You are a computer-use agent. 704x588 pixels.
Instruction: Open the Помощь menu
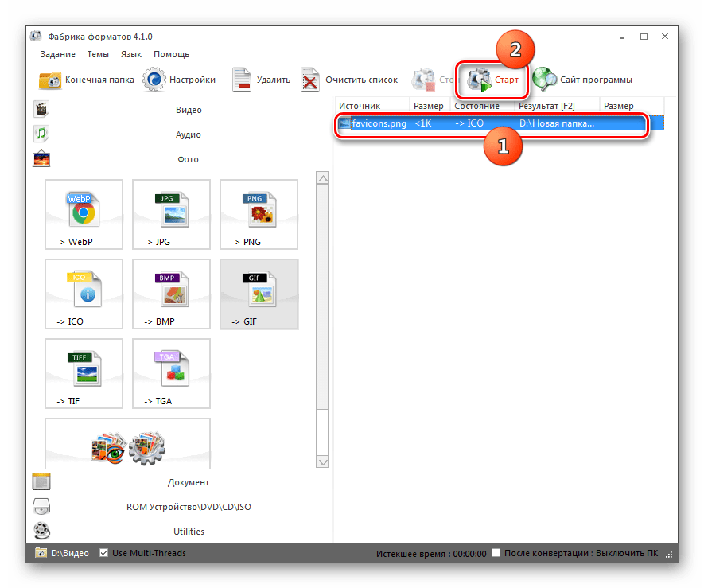click(172, 54)
